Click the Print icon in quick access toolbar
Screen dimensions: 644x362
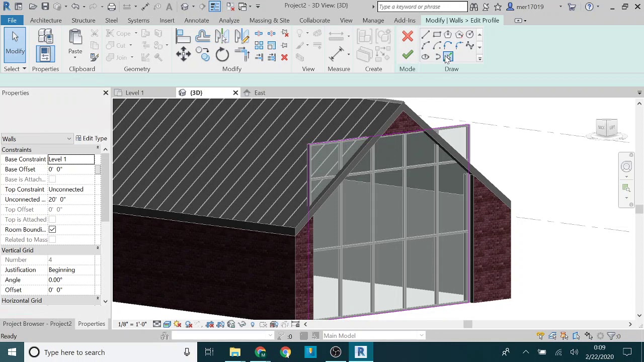click(x=112, y=7)
